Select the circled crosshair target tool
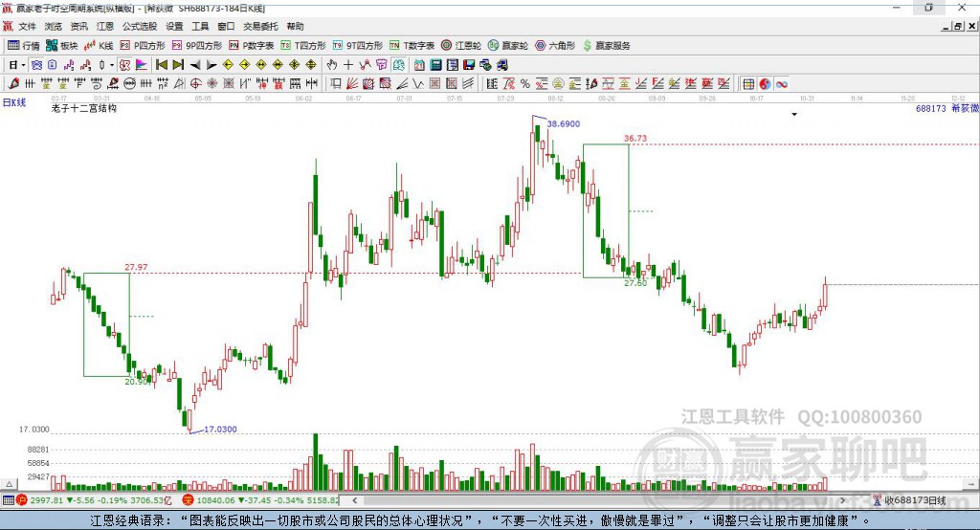 pyautogui.click(x=195, y=84)
